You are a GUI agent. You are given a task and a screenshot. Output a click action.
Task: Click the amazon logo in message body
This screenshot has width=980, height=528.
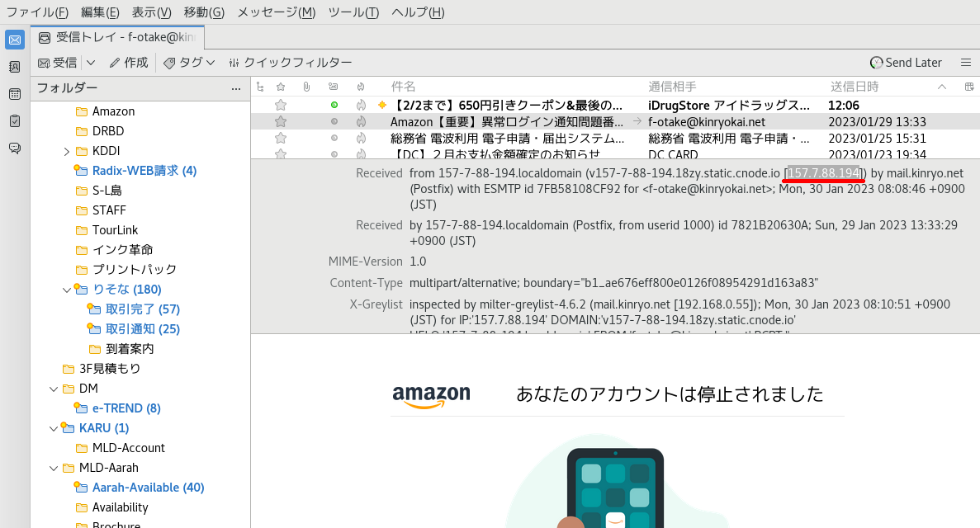pyautogui.click(x=431, y=397)
